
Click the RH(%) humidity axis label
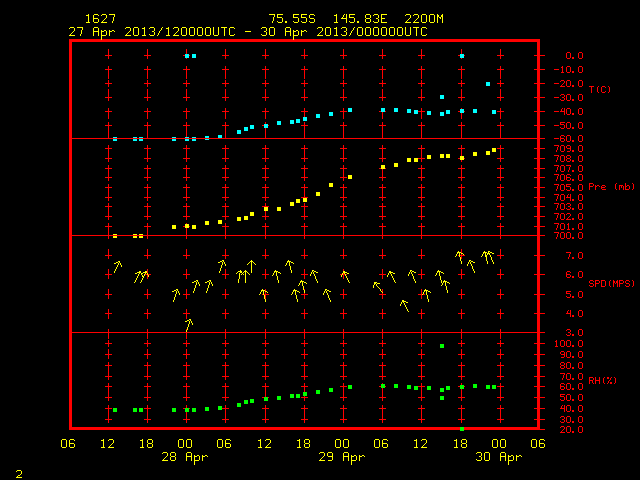tap(602, 380)
